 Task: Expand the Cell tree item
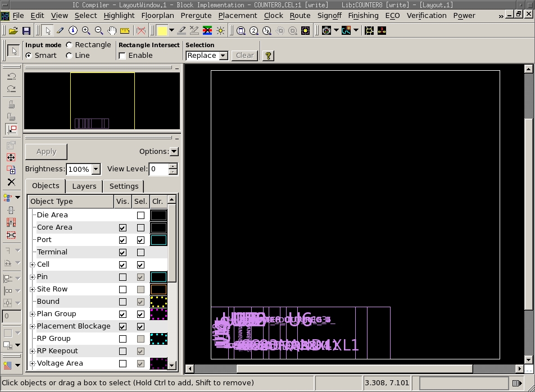(33, 265)
